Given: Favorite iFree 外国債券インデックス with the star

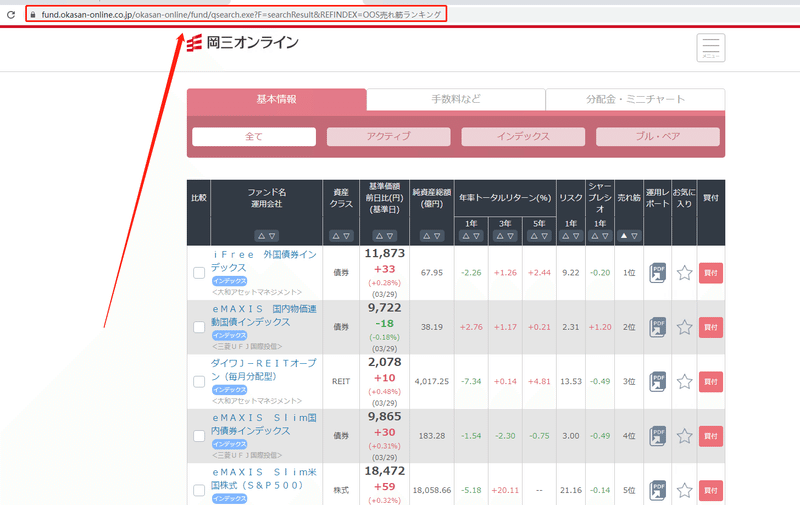Looking at the screenshot, I should [684, 273].
